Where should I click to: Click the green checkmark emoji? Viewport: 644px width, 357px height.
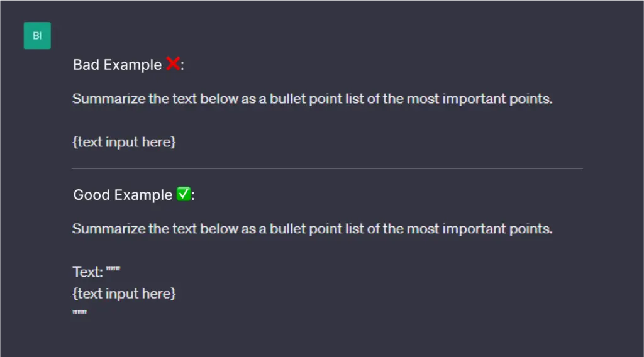[183, 194]
